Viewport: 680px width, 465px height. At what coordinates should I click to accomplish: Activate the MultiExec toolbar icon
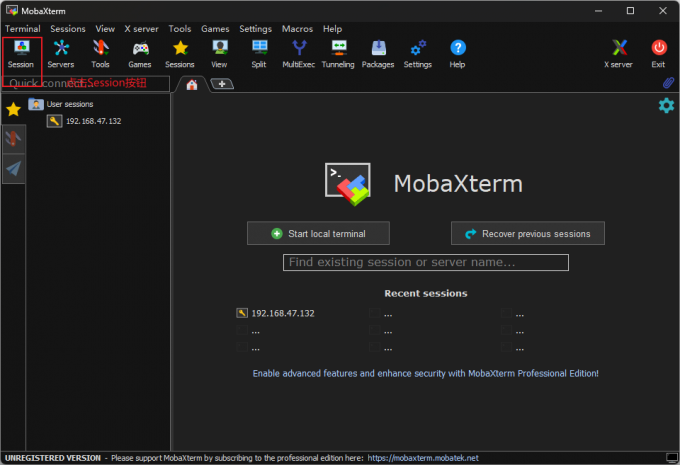click(x=299, y=54)
